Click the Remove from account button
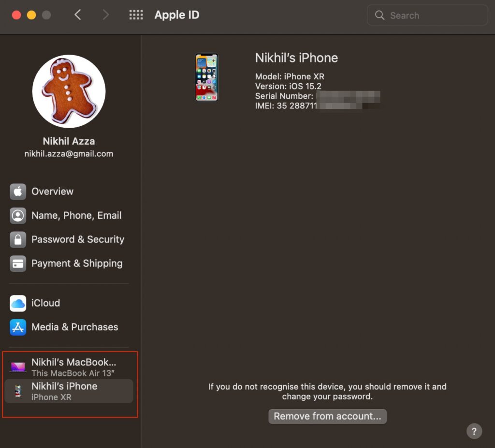This screenshot has width=495, height=448. click(x=327, y=416)
